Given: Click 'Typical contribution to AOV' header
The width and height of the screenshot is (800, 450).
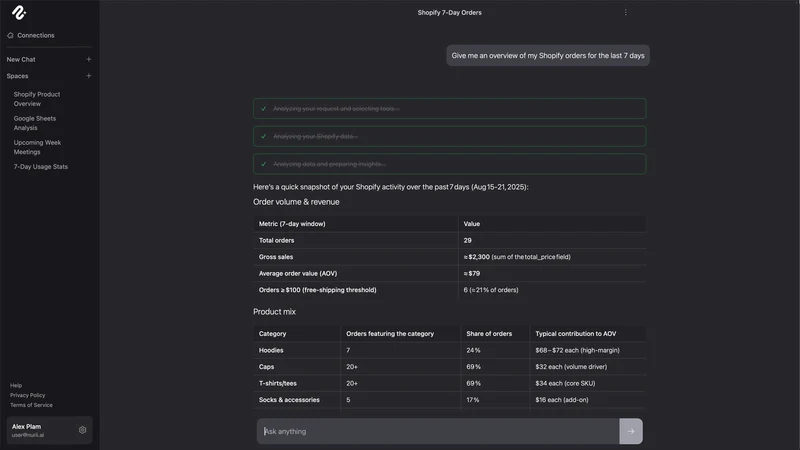Looking at the screenshot, I should click(x=576, y=334).
